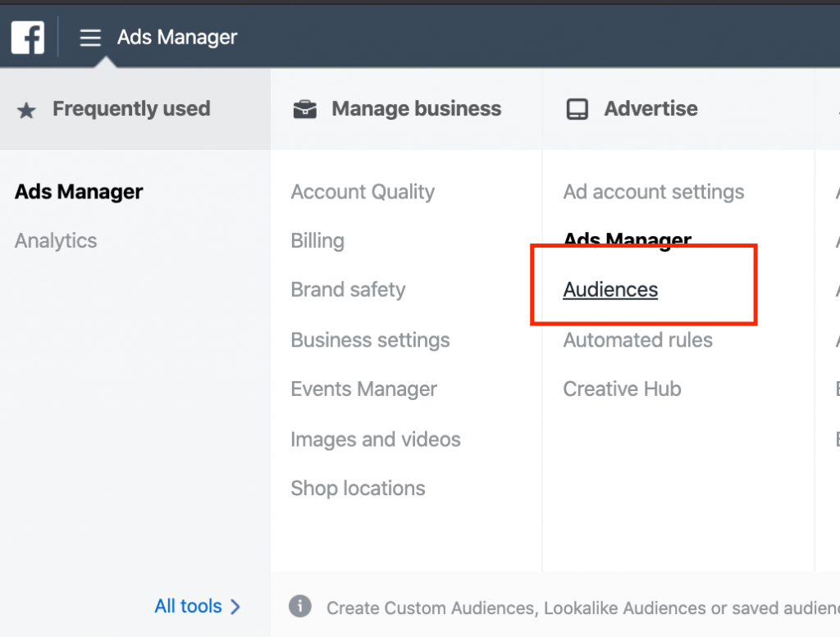Open Brand safety
The width and height of the screenshot is (840, 637).
click(x=348, y=289)
